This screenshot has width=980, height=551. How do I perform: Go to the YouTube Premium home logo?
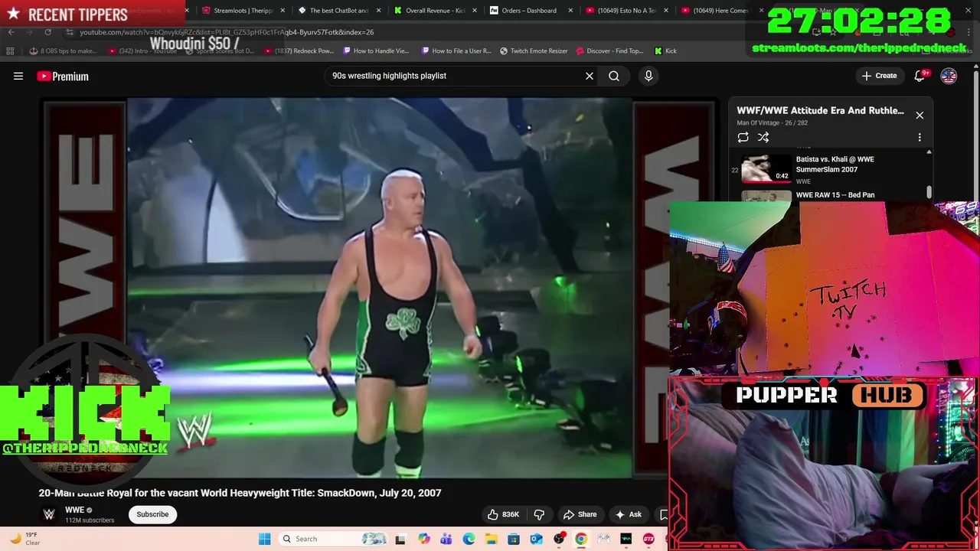(63, 76)
